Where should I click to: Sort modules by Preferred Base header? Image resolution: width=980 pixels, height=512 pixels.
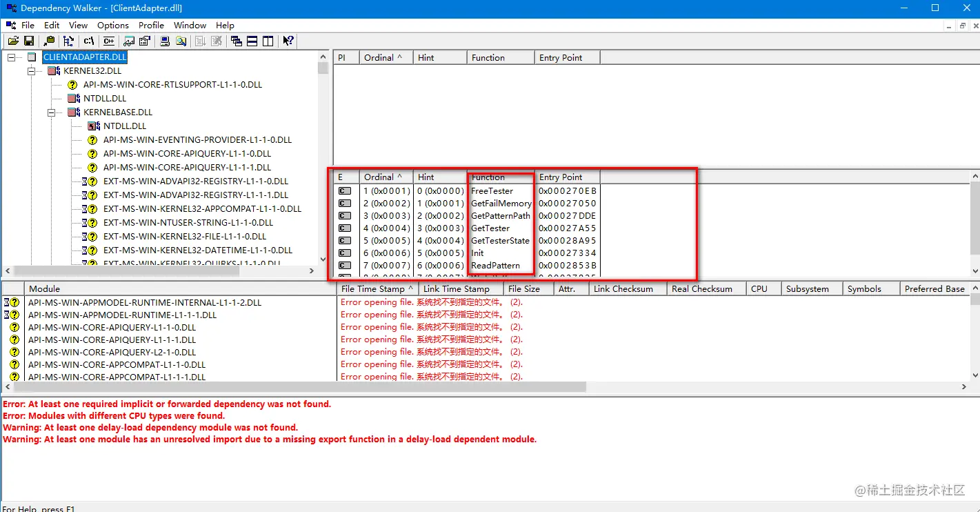pyautogui.click(x=935, y=289)
